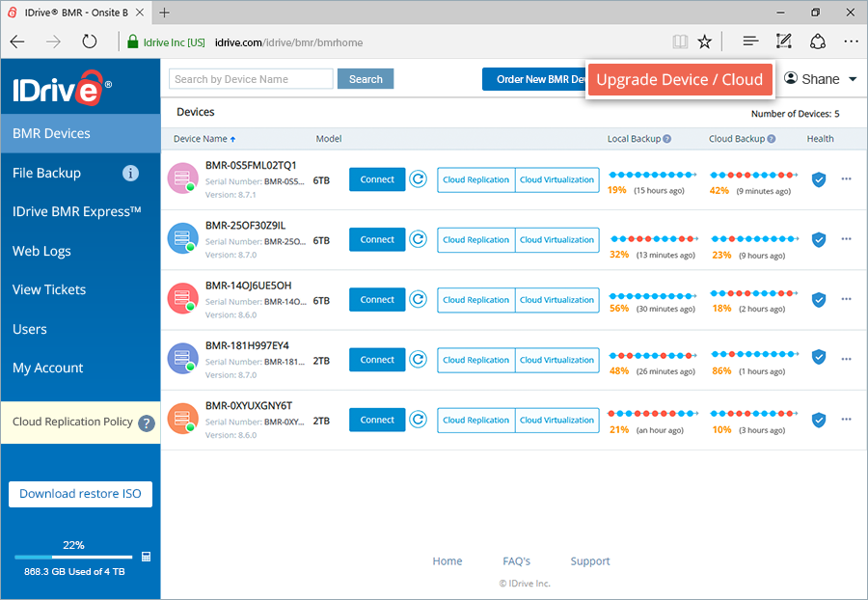Click Connect for BMR-181H997EY4
The width and height of the screenshot is (868, 600).
click(377, 360)
